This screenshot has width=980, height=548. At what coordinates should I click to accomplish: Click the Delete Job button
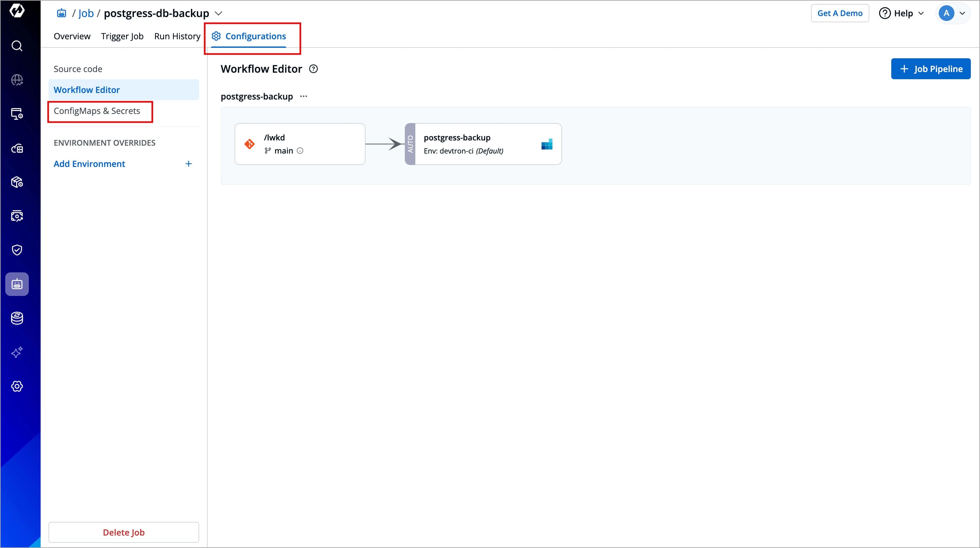123,532
